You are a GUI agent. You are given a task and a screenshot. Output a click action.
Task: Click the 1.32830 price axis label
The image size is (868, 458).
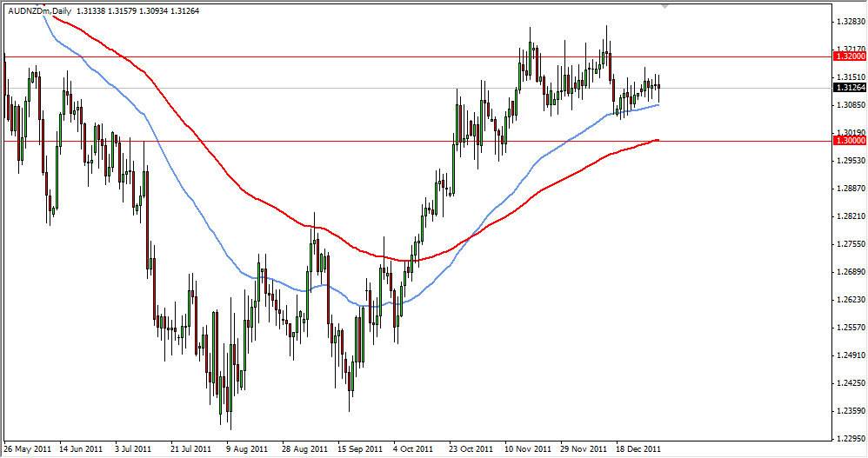click(x=848, y=22)
